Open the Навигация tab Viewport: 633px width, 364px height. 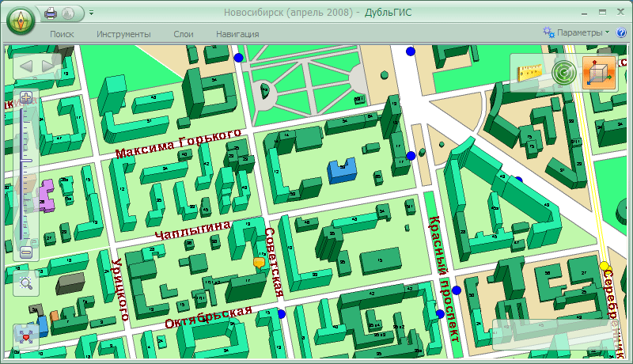coord(237,34)
